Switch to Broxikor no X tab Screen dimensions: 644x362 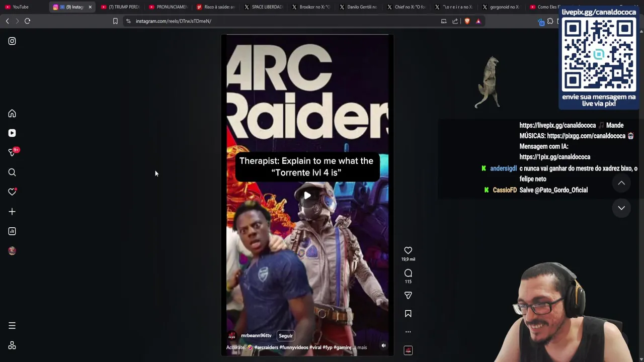coord(311,7)
